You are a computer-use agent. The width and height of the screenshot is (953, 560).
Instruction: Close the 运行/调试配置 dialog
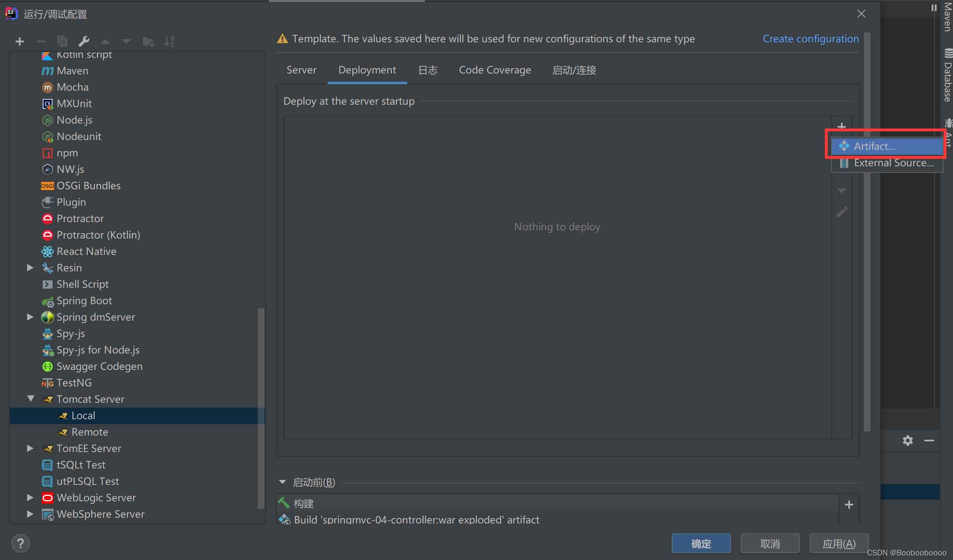(861, 14)
